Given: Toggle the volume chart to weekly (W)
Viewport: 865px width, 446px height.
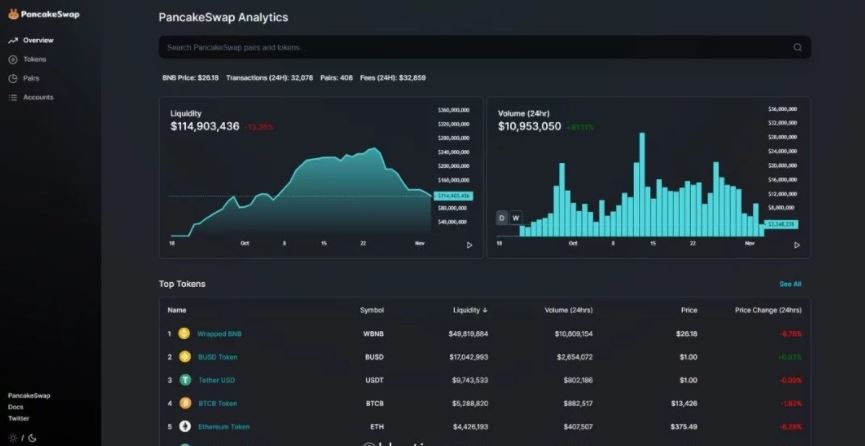Looking at the screenshot, I should (x=516, y=218).
